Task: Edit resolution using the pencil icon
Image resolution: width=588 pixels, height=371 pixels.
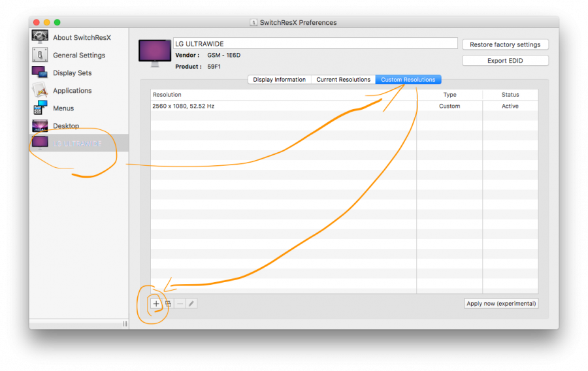Action: pyautogui.click(x=191, y=304)
